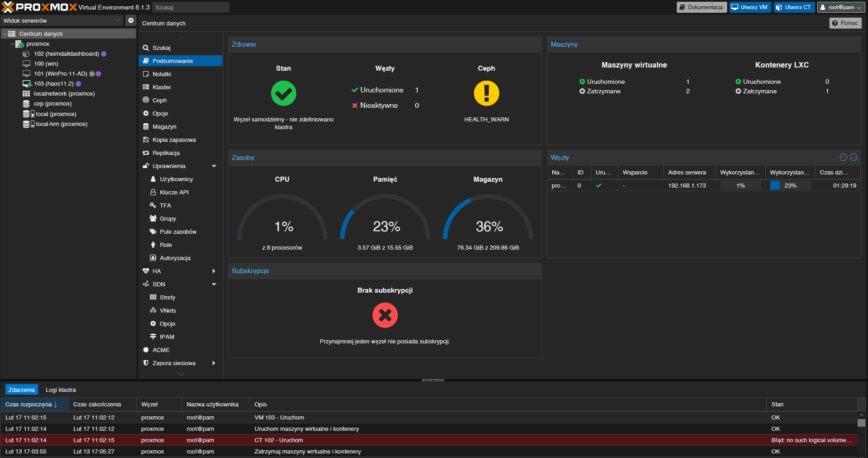
Task: Switch to the Logi klastra tab
Action: [61, 390]
